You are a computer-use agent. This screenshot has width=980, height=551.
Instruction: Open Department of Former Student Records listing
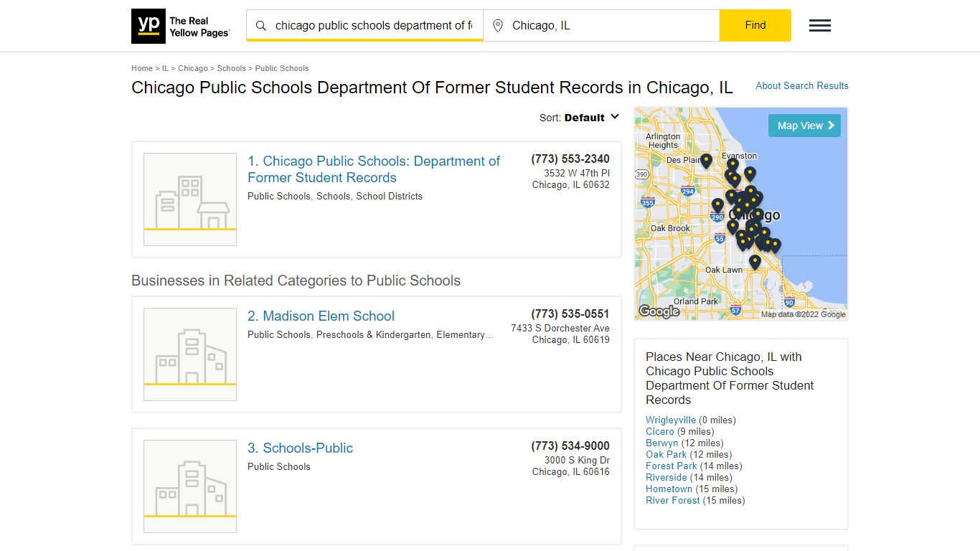point(374,169)
